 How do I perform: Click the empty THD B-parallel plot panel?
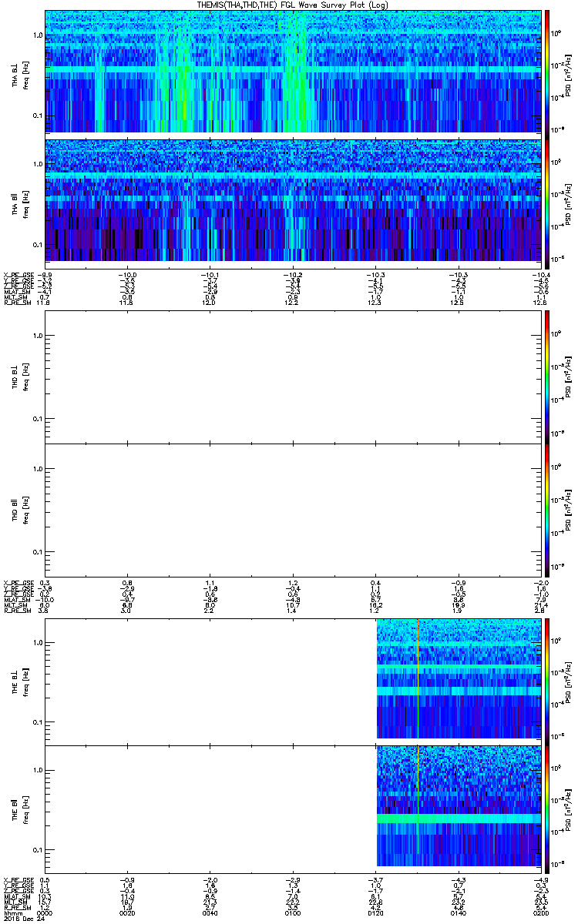click(x=293, y=510)
